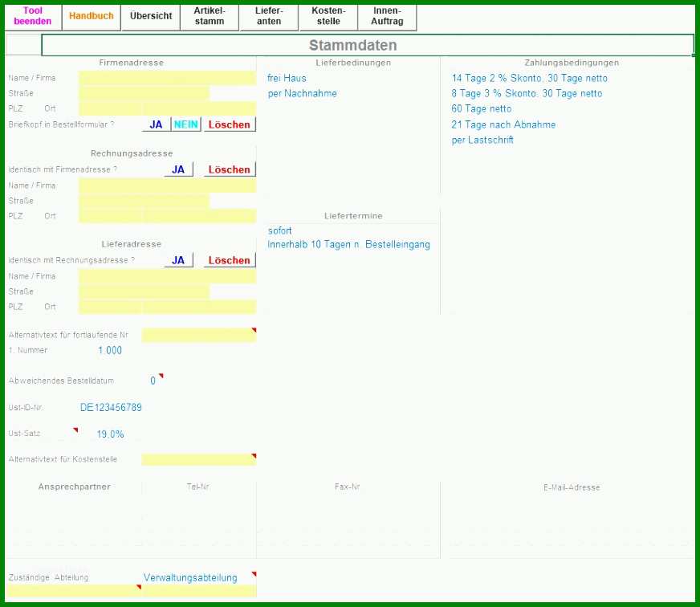Click the Tool beenden button

coord(33,16)
